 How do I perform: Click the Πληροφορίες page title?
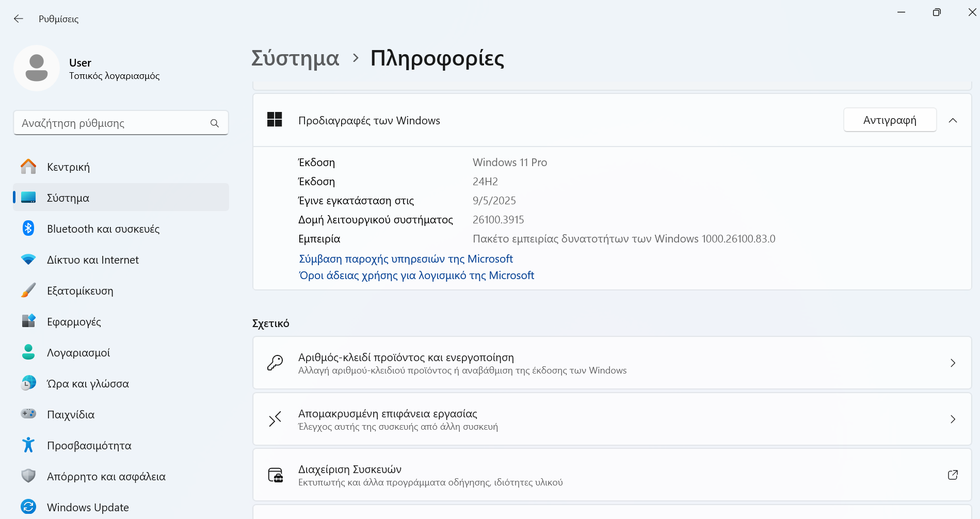click(437, 58)
